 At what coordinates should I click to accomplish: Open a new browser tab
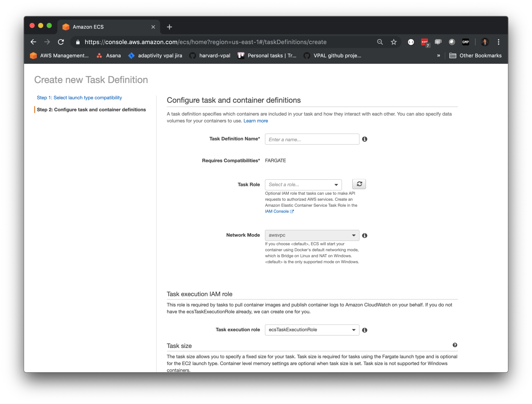point(169,27)
